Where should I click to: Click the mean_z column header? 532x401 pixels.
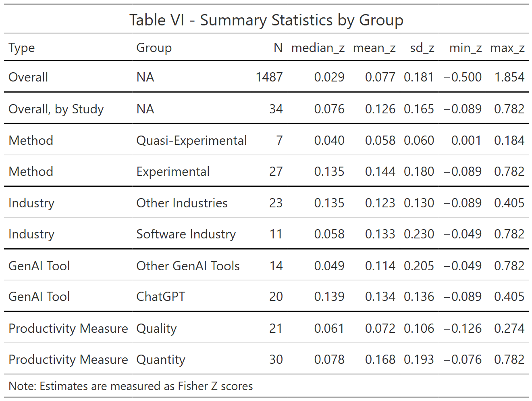pos(374,48)
